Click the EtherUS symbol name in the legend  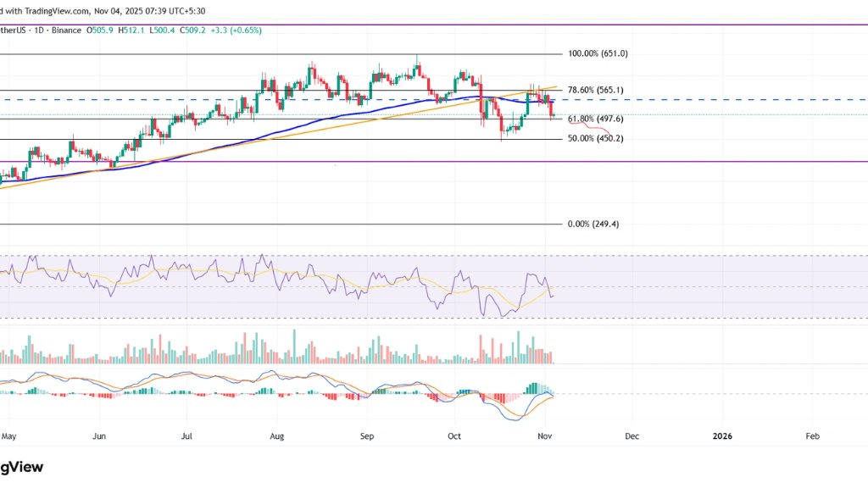pyautogui.click(x=13, y=29)
